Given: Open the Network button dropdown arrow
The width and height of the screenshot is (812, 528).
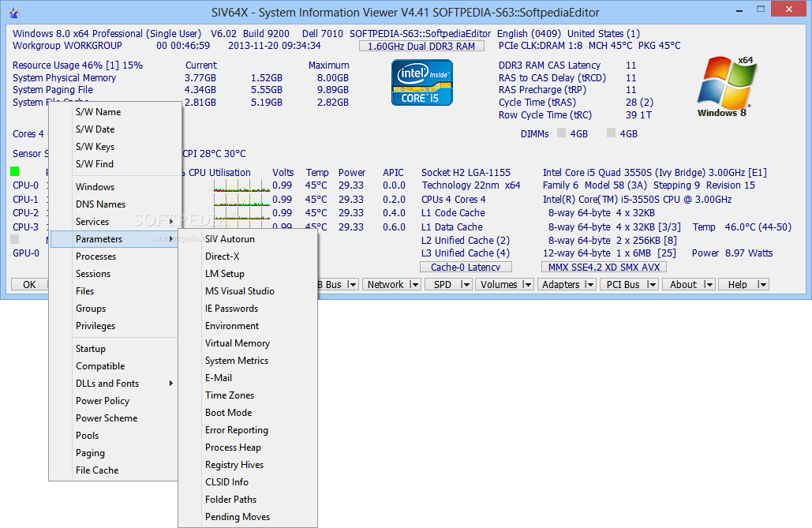Looking at the screenshot, I should pyautogui.click(x=413, y=284).
